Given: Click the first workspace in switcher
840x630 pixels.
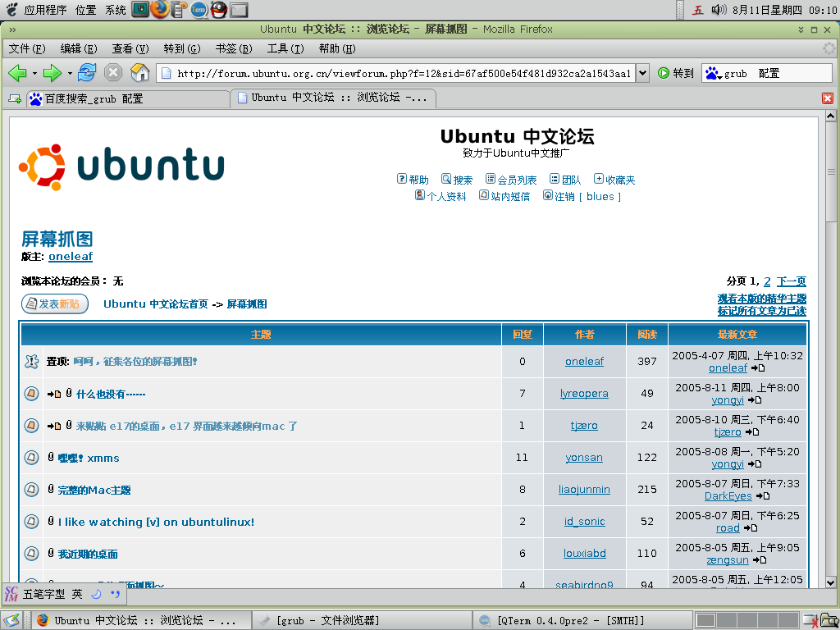Looking at the screenshot, I should click(x=706, y=620).
